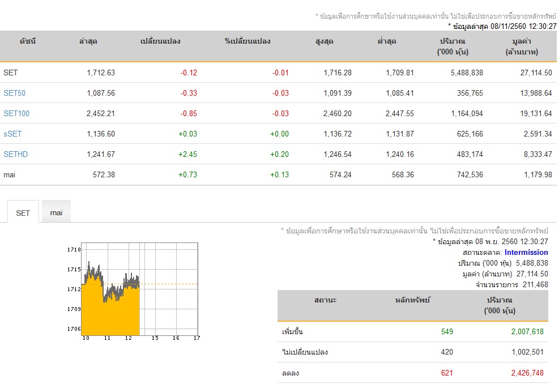Select the เพิ่มขึ้น status row label
The image size is (559, 392).
coord(292,332)
